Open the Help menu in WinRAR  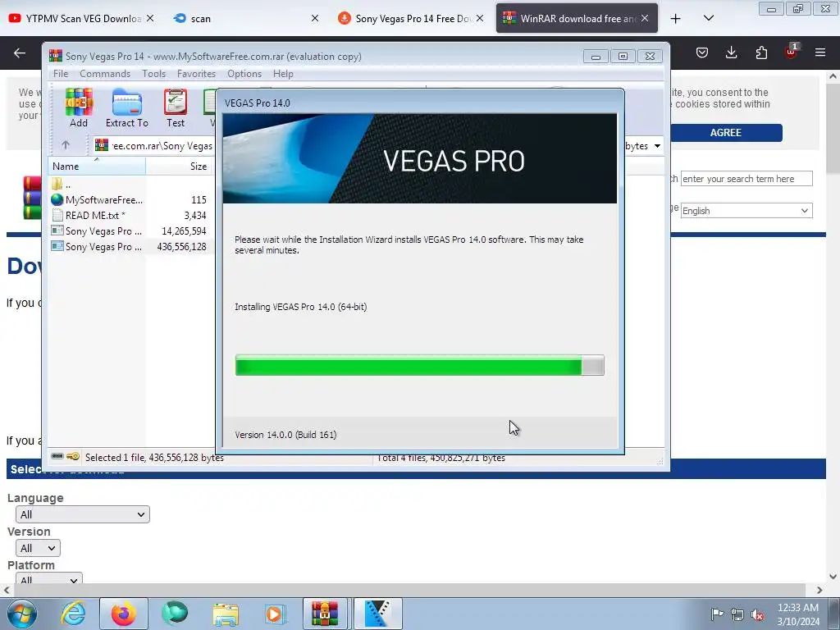pyautogui.click(x=283, y=74)
